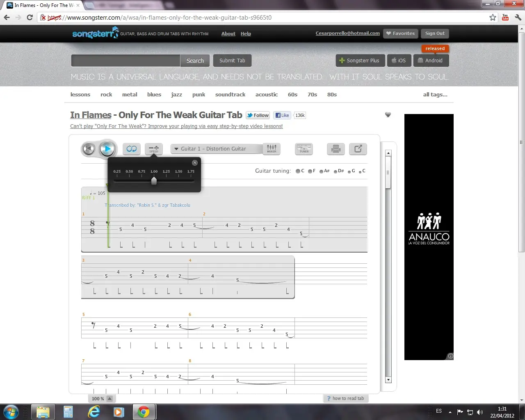Open the Favorites button
Image resolution: width=525 pixels, height=420 pixels.
click(x=401, y=33)
